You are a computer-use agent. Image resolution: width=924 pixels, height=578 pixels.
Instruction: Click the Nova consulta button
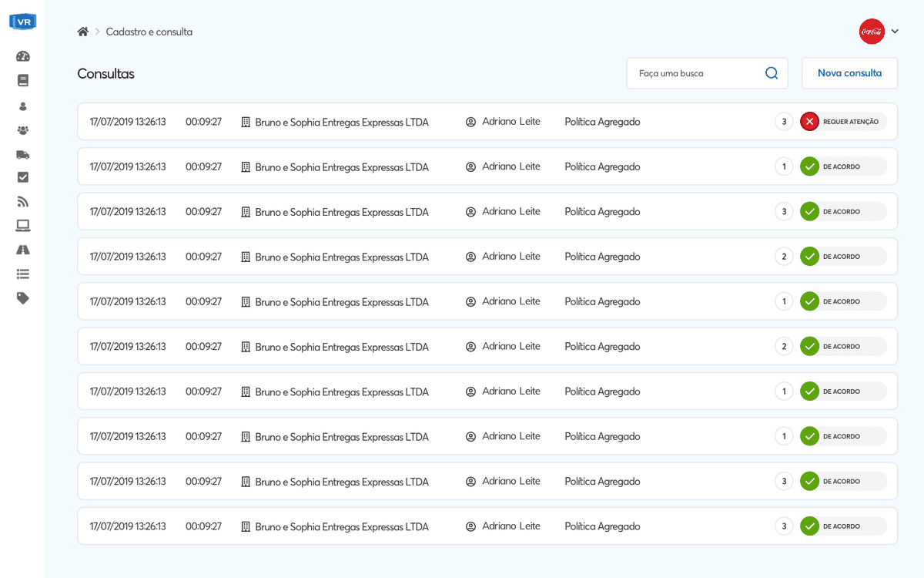(849, 73)
